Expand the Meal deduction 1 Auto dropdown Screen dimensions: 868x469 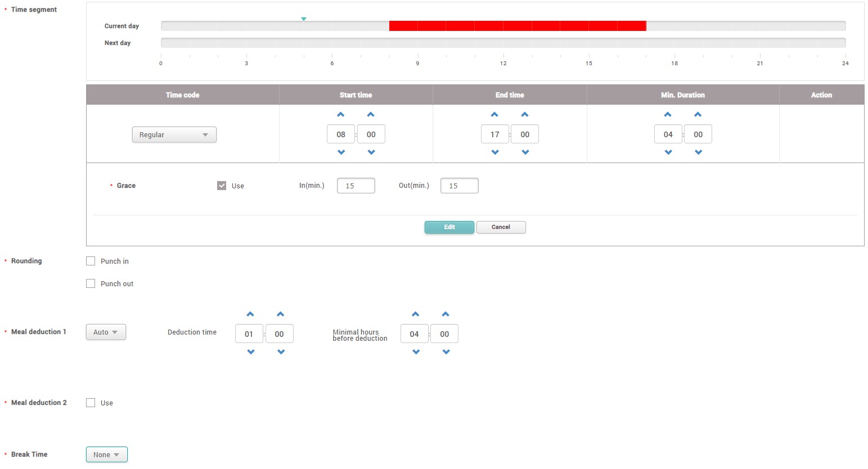(x=106, y=332)
